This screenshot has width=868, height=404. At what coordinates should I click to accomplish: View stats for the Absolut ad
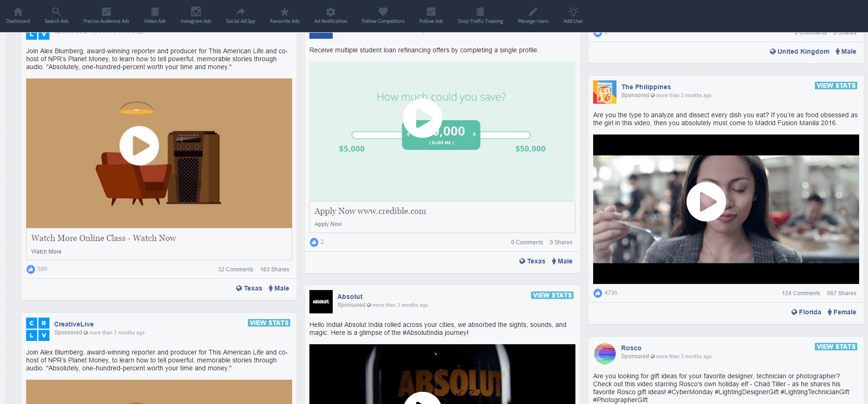552,295
